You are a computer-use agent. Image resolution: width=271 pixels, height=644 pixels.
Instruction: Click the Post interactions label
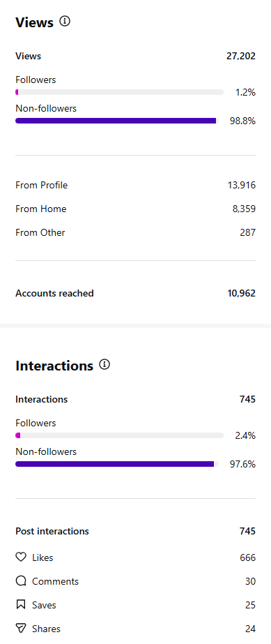[52, 531]
